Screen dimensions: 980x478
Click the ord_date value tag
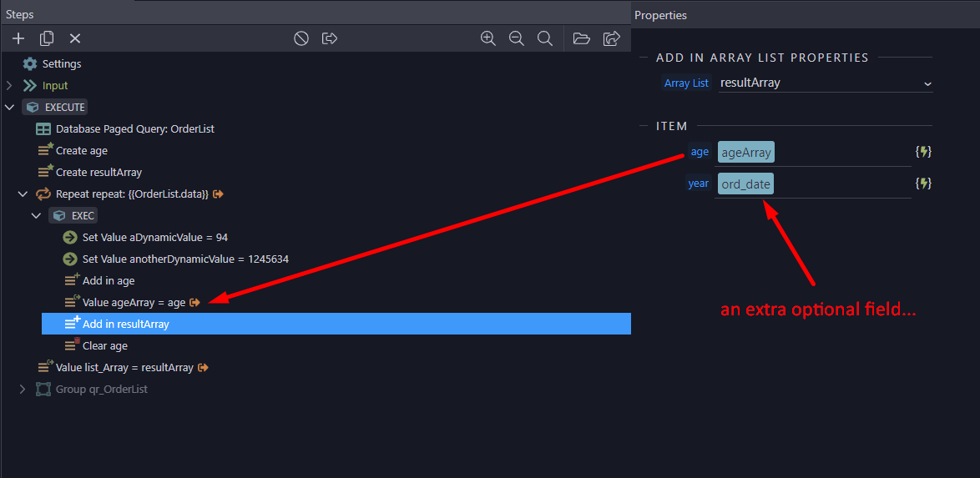[745, 184]
